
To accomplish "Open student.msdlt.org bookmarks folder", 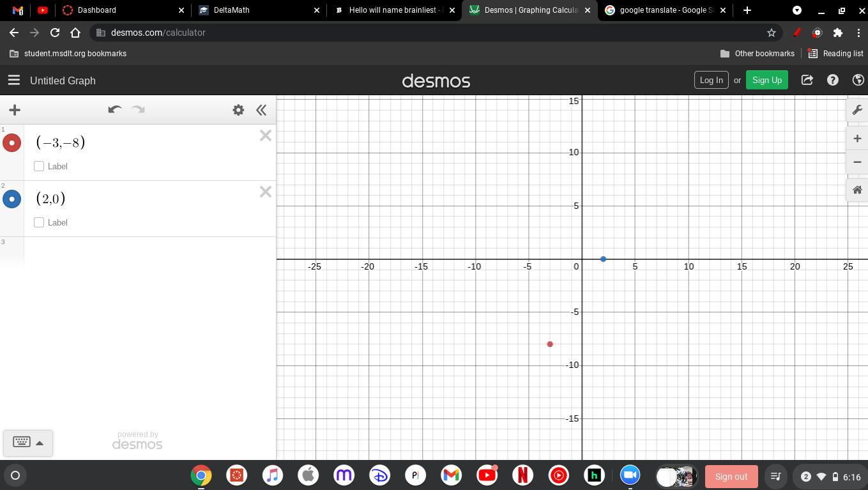I will pyautogui.click(x=68, y=54).
